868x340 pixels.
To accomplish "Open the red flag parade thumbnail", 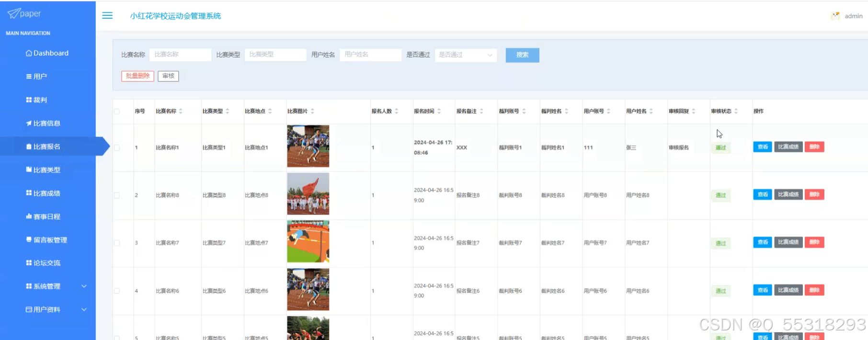I will click(308, 194).
